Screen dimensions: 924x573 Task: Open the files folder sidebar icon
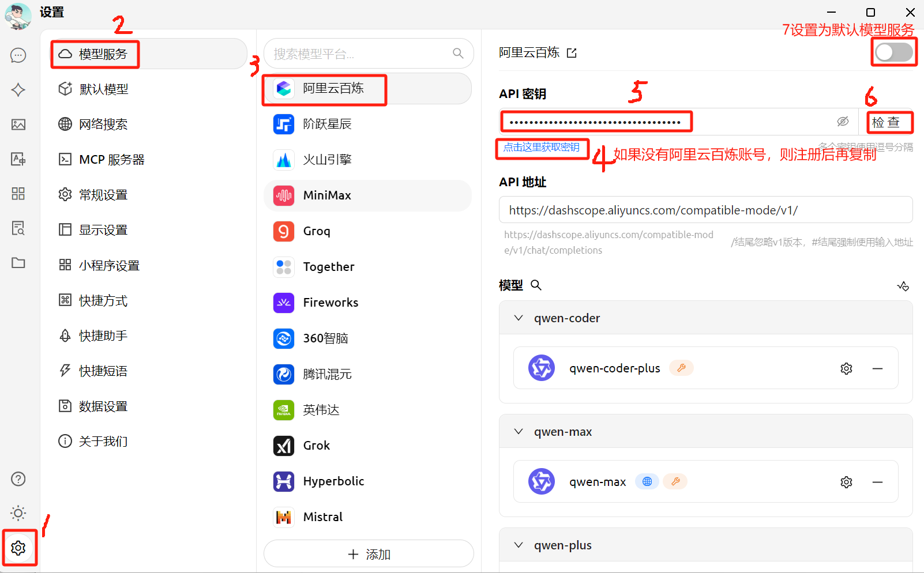18,263
